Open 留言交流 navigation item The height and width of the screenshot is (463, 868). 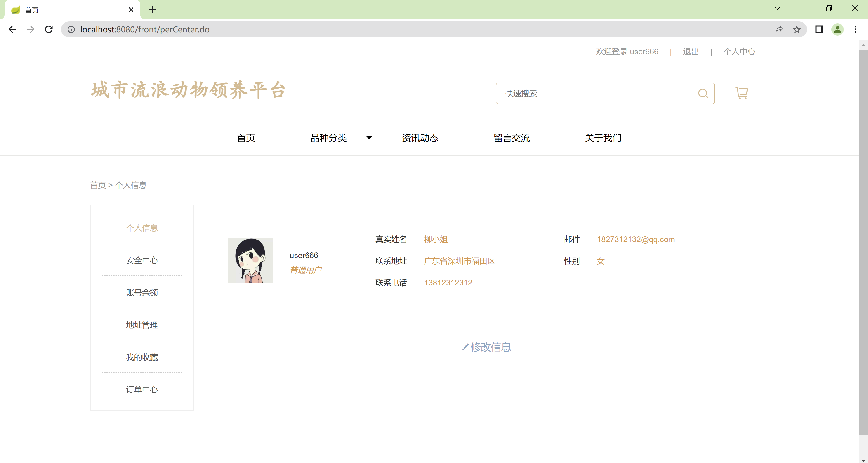point(512,138)
